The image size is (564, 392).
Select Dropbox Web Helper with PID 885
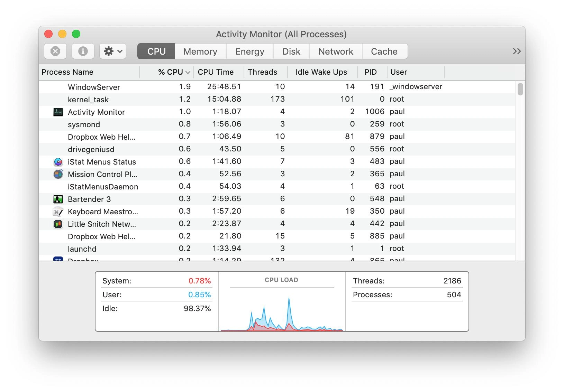pyautogui.click(x=277, y=236)
